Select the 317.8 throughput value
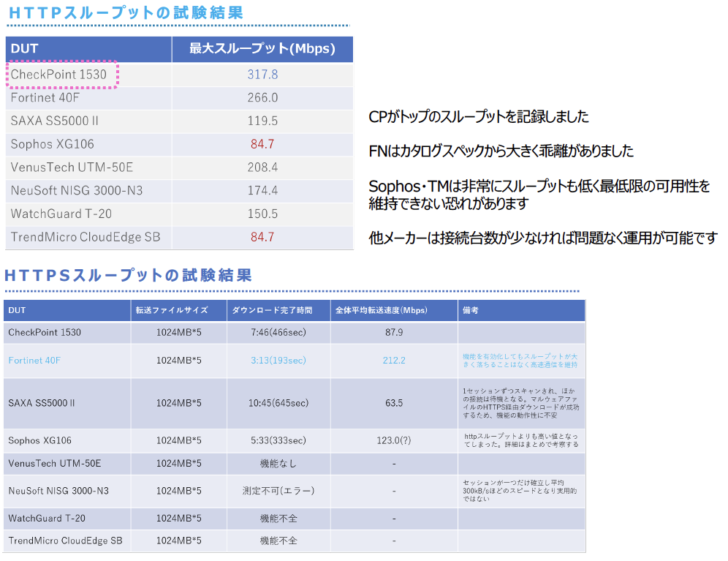 click(262, 75)
